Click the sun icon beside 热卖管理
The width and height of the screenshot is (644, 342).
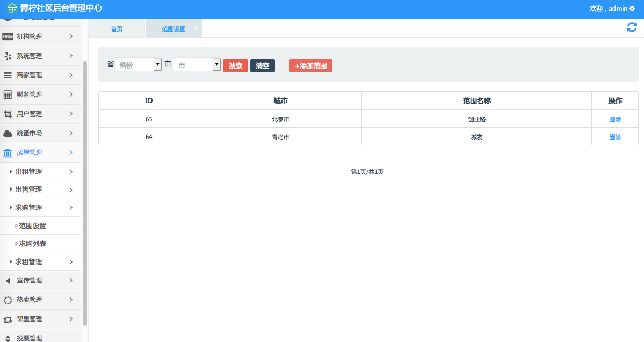tap(8, 300)
